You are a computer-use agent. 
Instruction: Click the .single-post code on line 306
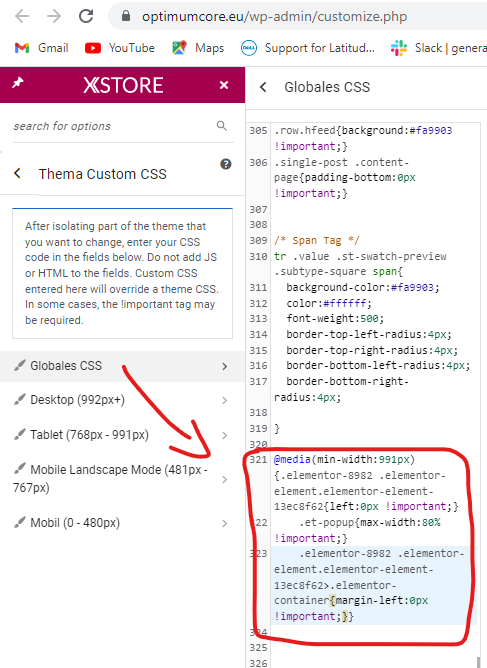(x=345, y=178)
